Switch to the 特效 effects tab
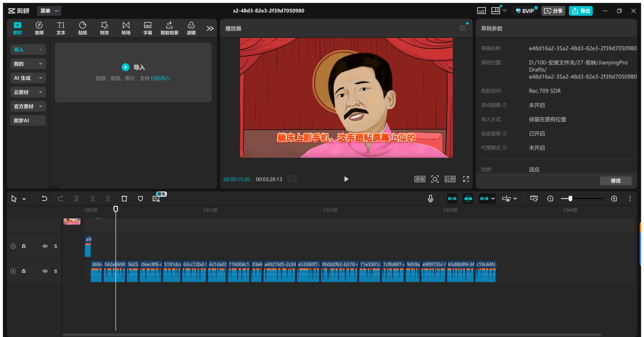This screenshot has width=644, height=337. (x=104, y=28)
